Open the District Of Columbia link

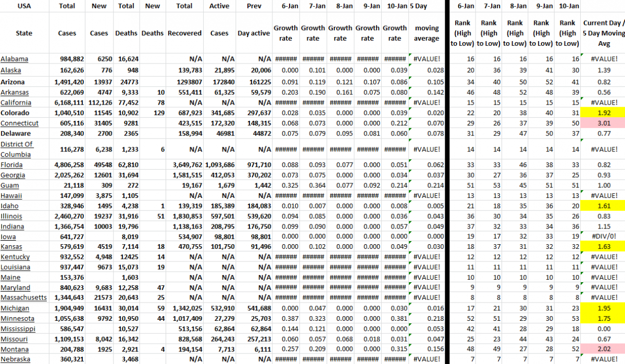tap(17, 149)
